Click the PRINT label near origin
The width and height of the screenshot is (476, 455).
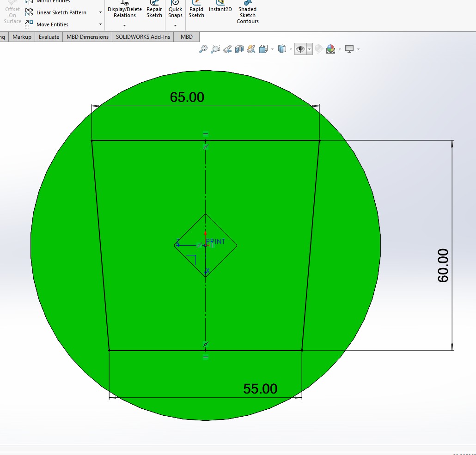pyautogui.click(x=215, y=242)
